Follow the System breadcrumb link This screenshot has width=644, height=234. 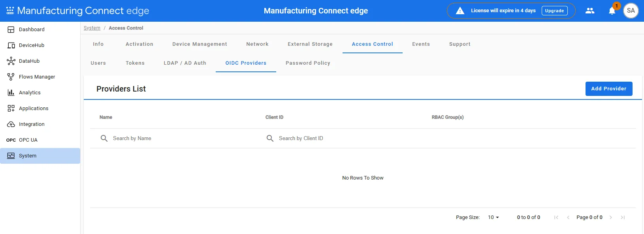[x=92, y=28]
